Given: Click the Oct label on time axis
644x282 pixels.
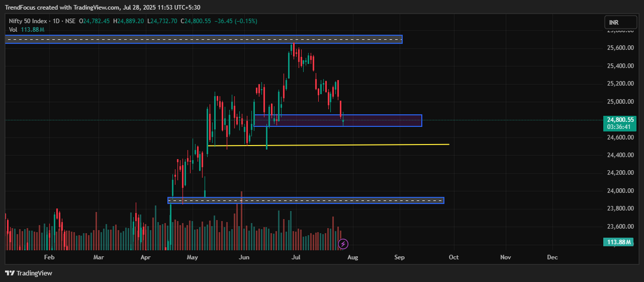Looking at the screenshot, I should pos(453,257).
